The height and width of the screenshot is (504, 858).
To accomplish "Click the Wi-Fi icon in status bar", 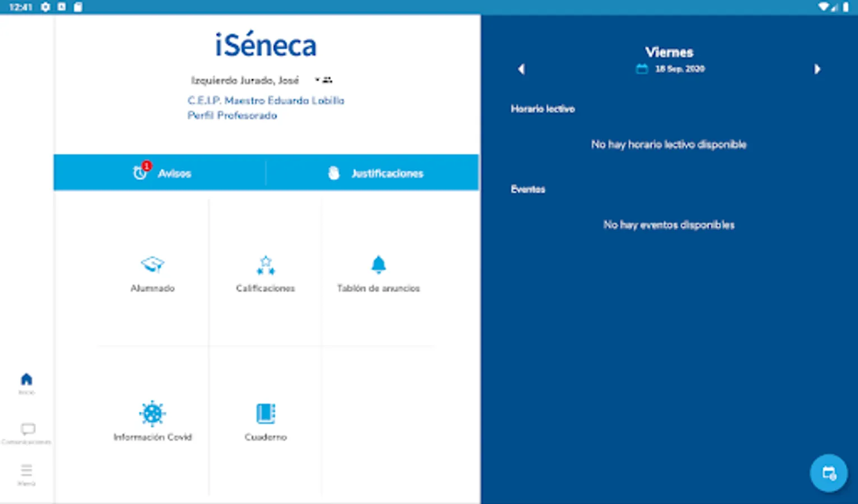I will coord(823,7).
